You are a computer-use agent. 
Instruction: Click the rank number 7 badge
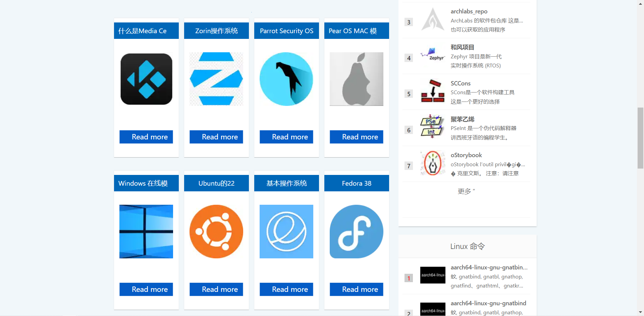409,166
